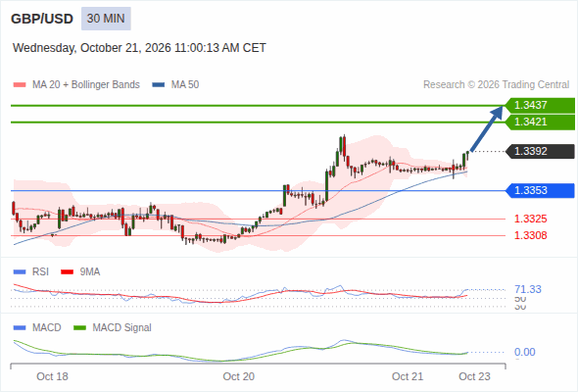
Task: Click the 71.33 RSI value
Action: pos(528,289)
